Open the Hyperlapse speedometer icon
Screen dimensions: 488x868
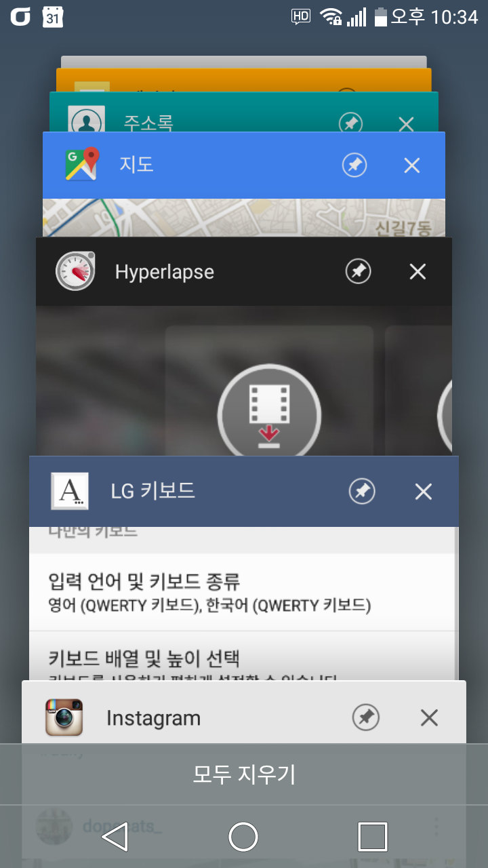pyautogui.click(x=75, y=271)
